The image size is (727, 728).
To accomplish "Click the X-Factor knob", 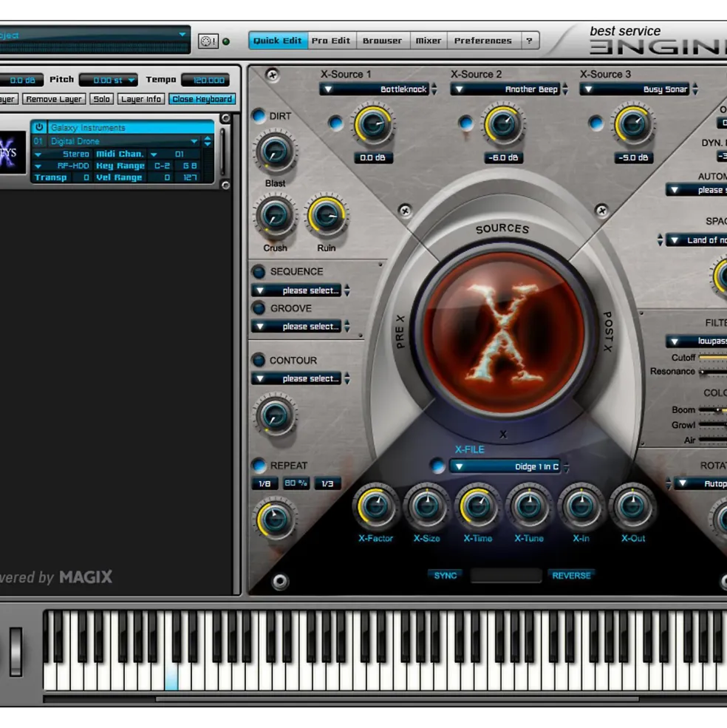I will 375,506.
